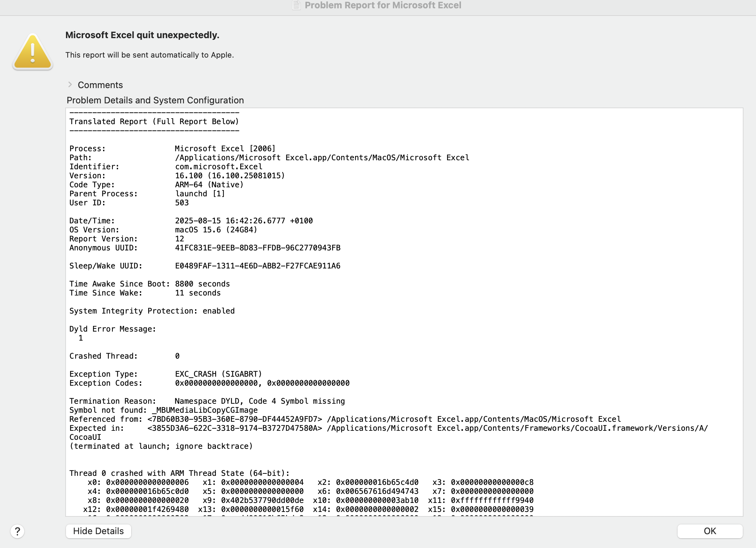This screenshot has width=756, height=548.
Task: Click 'This report will be sent automatically to Apple.'
Action: [x=150, y=55]
